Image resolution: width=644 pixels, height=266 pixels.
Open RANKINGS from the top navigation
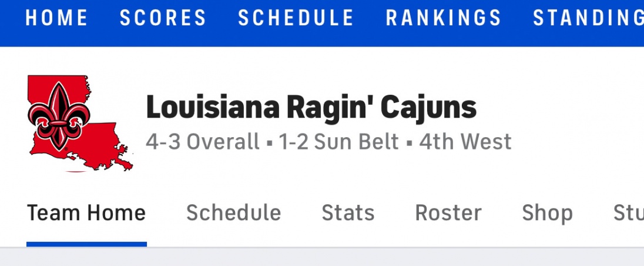click(444, 18)
